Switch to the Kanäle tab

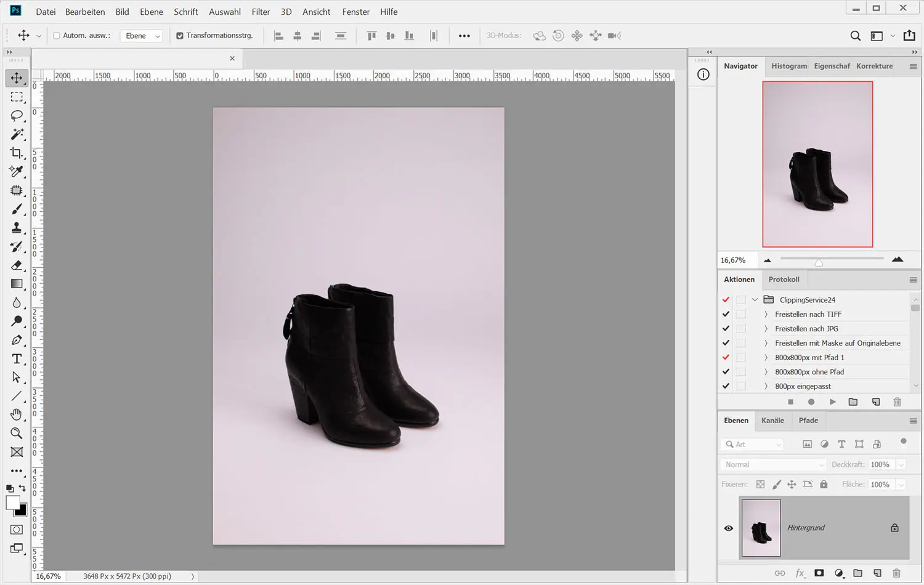tap(772, 421)
